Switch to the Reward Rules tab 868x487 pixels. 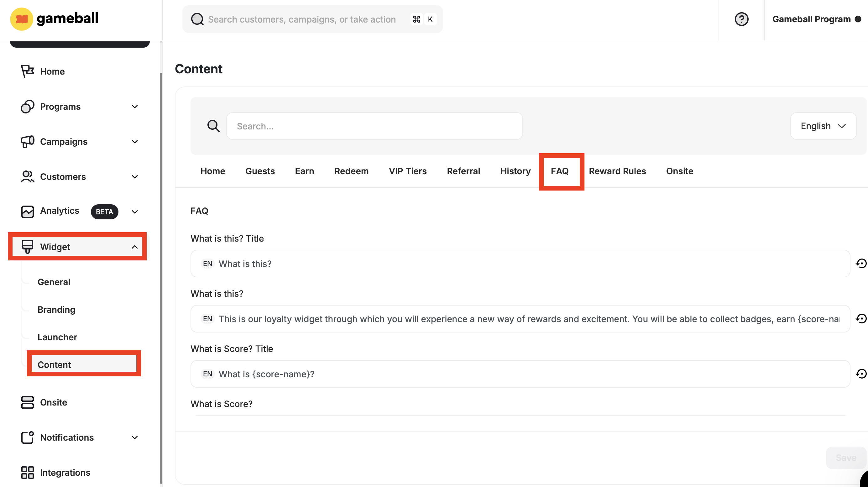(x=617, y=171)
